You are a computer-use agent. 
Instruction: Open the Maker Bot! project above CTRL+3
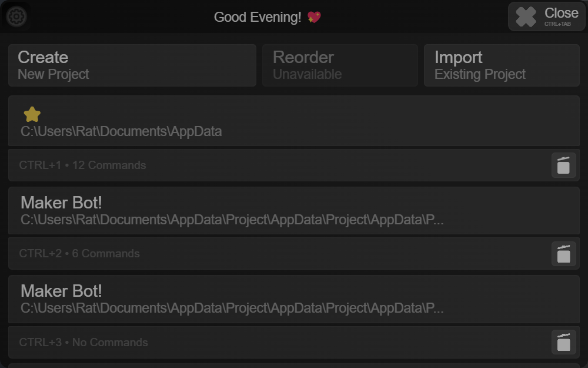pos(294,299)
